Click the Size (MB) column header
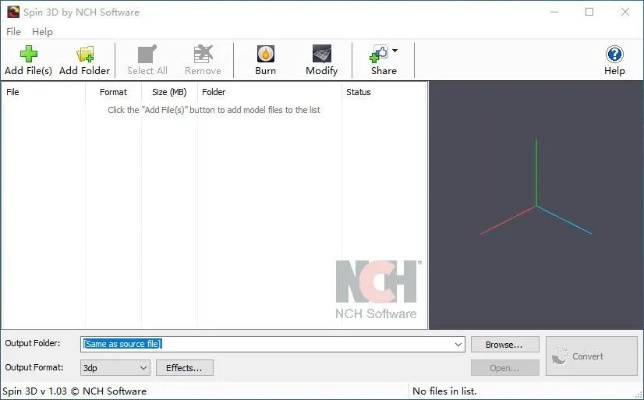644x400 pixels. tap(169, 92)
